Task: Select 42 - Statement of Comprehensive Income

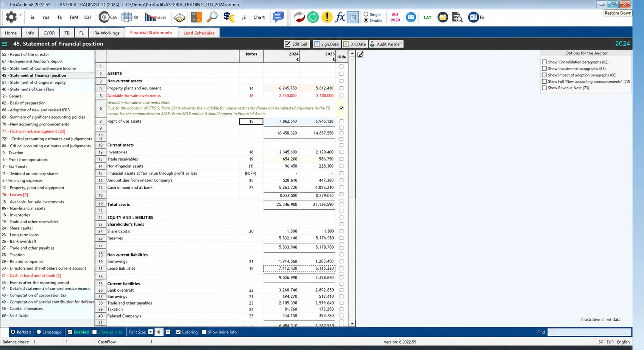Action: coord(39,68)
